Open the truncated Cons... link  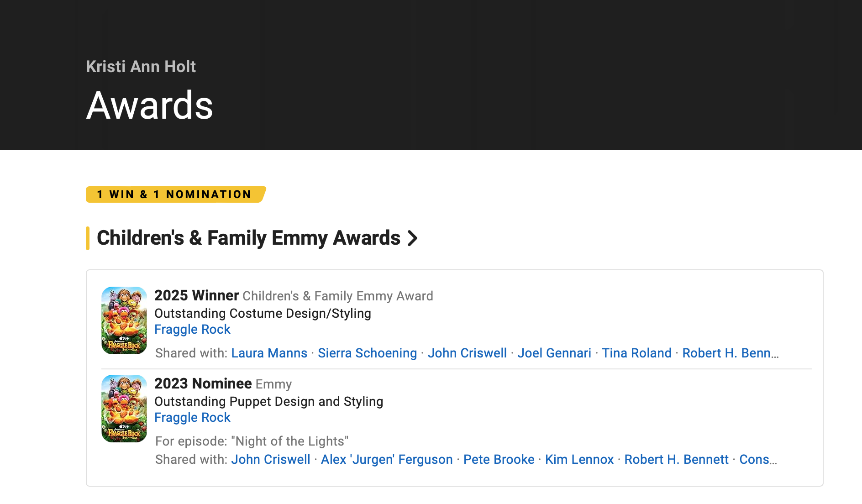point(758,459)
